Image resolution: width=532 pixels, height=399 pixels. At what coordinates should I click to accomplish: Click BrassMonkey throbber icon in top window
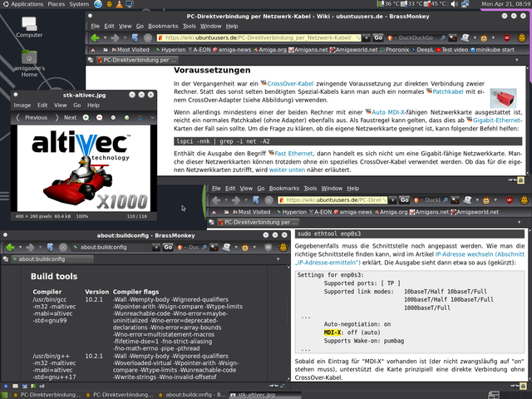click(x=522, y=37)
